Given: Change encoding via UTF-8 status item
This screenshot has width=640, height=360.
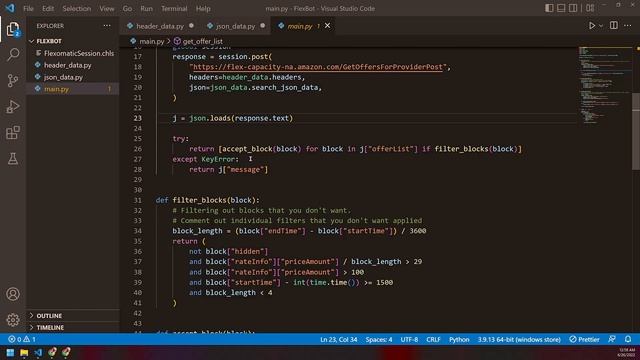Looking at the screenshot, I should click(409, 339).
